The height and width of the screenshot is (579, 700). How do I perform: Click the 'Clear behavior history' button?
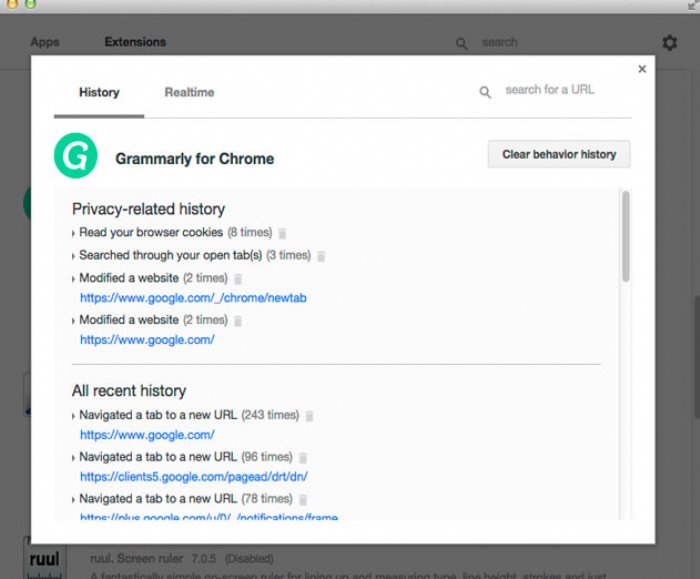click(x=559, y=155)
